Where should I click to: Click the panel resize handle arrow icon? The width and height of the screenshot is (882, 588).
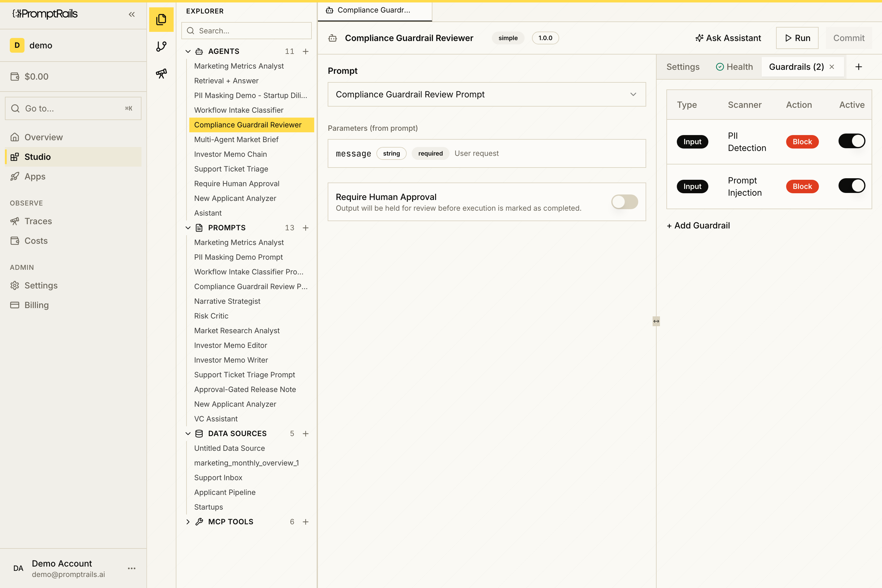656,321
